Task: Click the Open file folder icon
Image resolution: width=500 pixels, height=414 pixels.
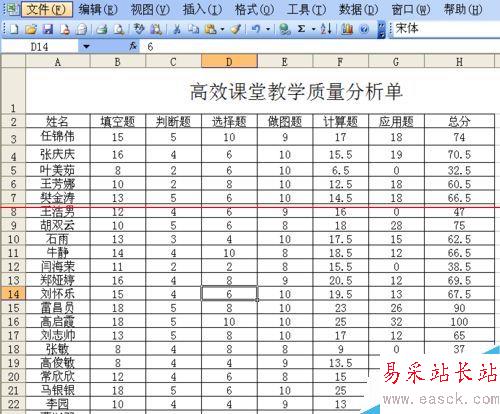Action: tap(31, 29)
